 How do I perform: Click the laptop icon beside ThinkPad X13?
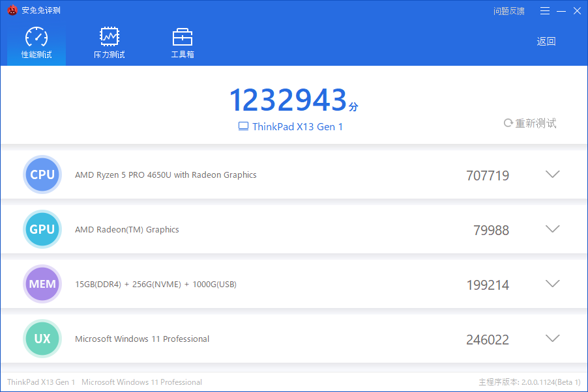click(243, 126)
